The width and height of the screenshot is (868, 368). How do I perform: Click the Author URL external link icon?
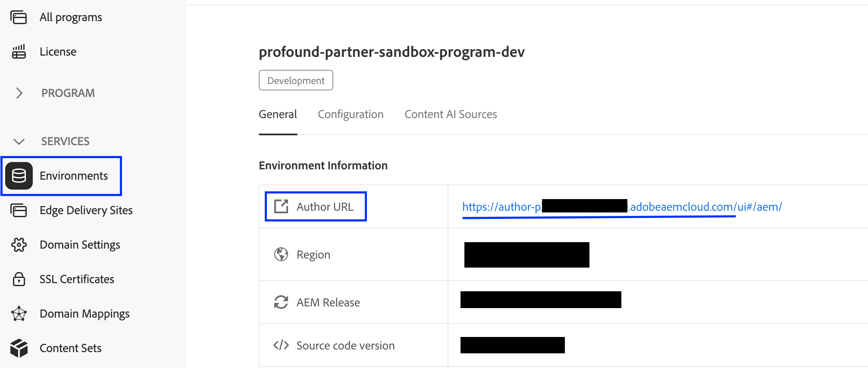click(x=281, y=206)
